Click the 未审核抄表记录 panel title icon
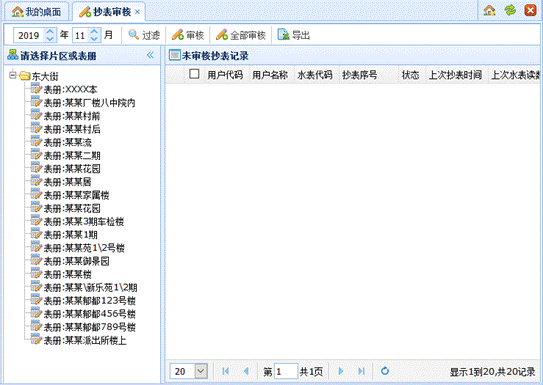Screen dimensions: 543x385 (175, 55)
